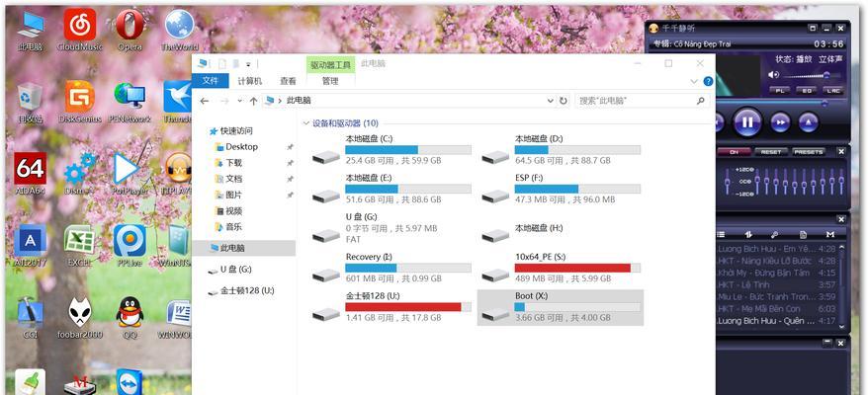Image resolution: width=868 pixels, height=395 pixels.
Task: Open the quick access toolbar dropdown
Action: [x=248, y=64]
